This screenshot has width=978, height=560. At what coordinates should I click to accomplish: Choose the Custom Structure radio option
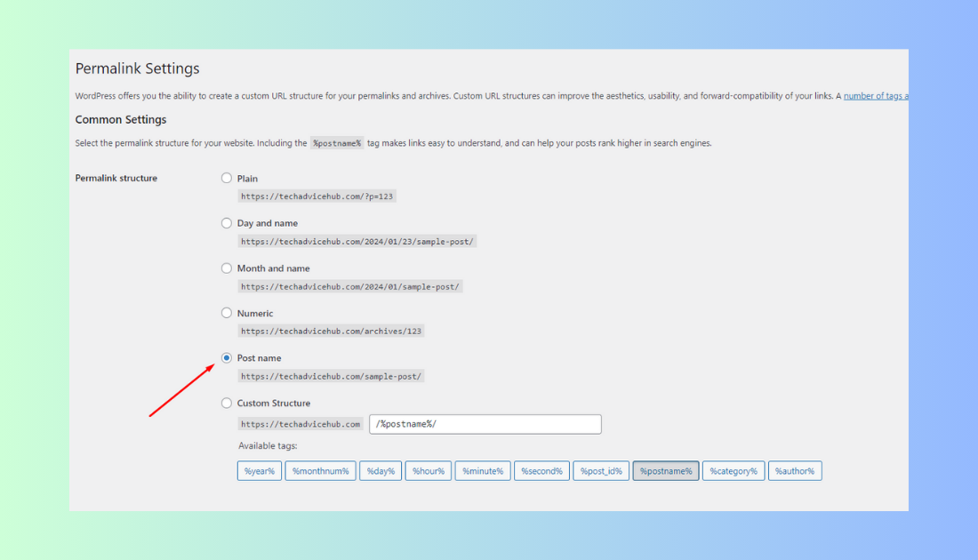[x=227, y=403]
